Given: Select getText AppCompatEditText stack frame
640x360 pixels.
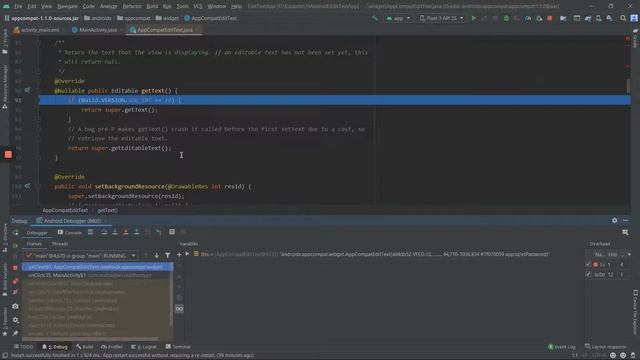Looking at the screenshot, I should coord(97,267).
